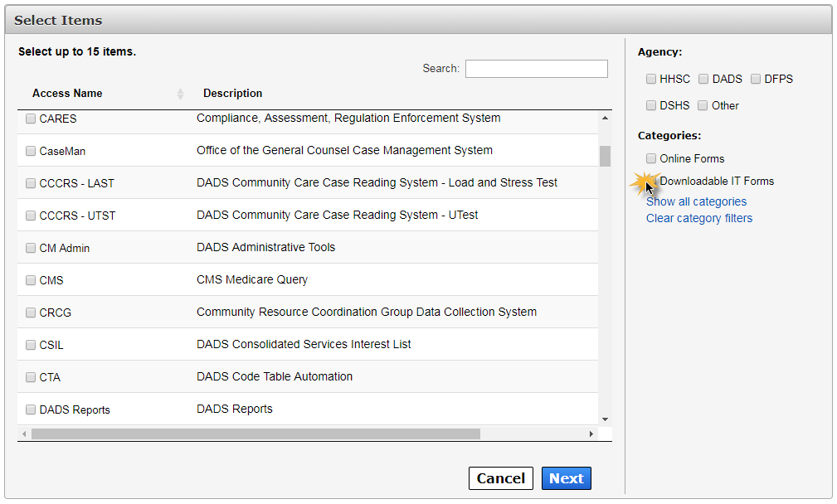
Task: Click 'DADS Community Care Case Reading System - UTest'
Action: 338,215
